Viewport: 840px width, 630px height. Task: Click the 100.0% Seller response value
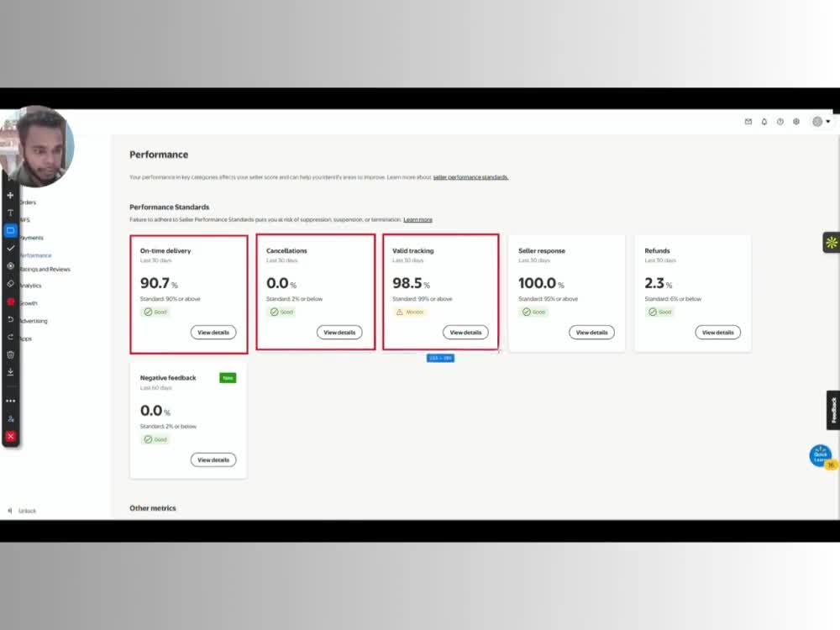coord(541,283)
